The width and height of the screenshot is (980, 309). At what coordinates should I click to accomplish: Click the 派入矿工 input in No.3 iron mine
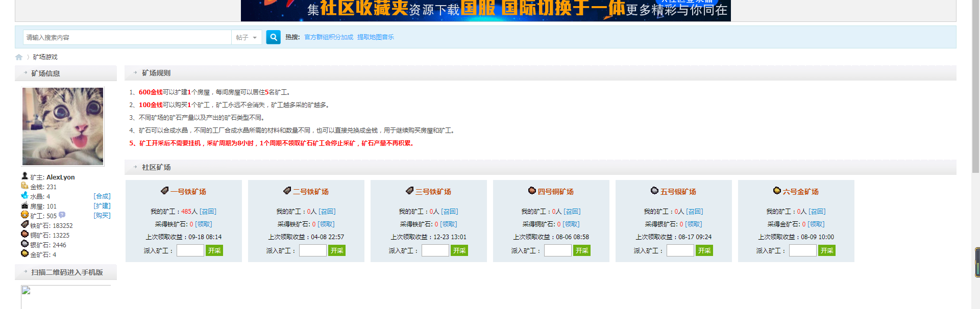435,250
